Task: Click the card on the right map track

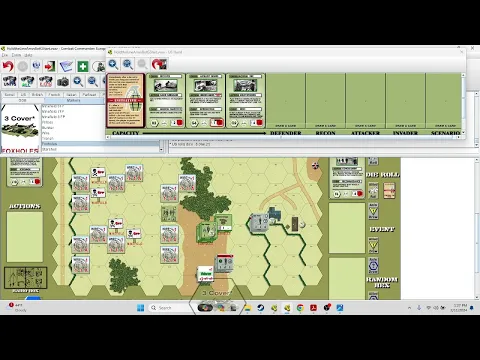Action: [347, 178]
